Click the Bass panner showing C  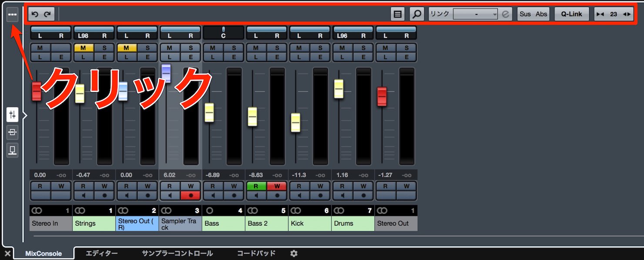coord(223,33)
